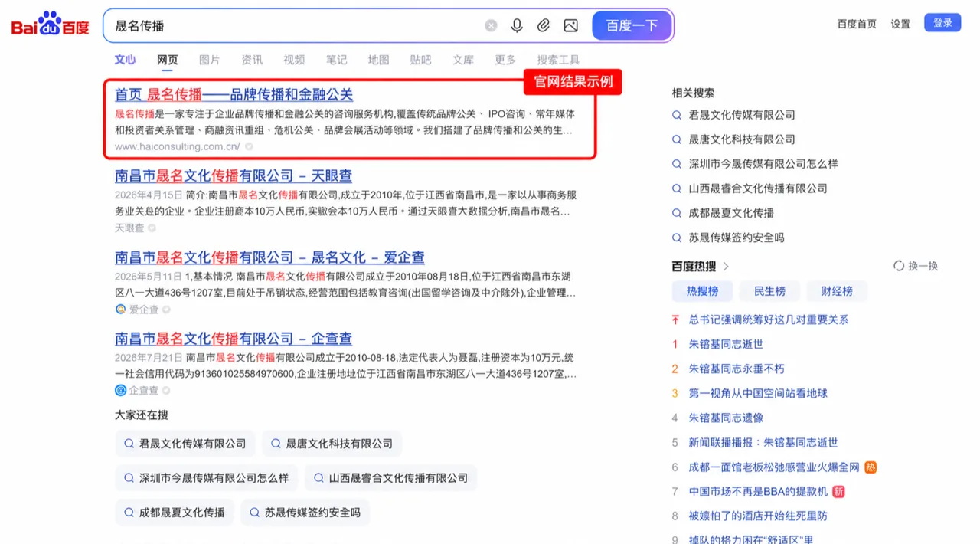The image size is (980, 544).
Task: Click the 登录 button
Action: [x=942, y=23]
